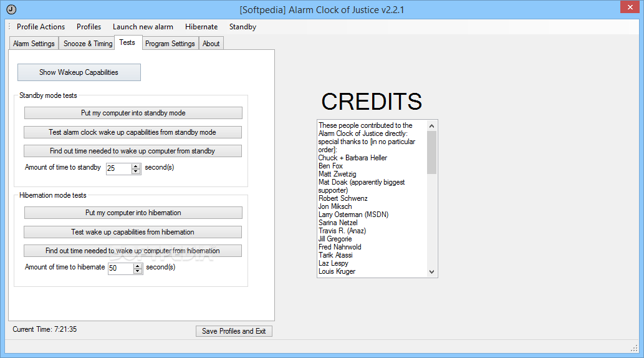Click Save Profiles and Exit button
This screenshot has height=358, width=644.
click(x=234, y=331)
